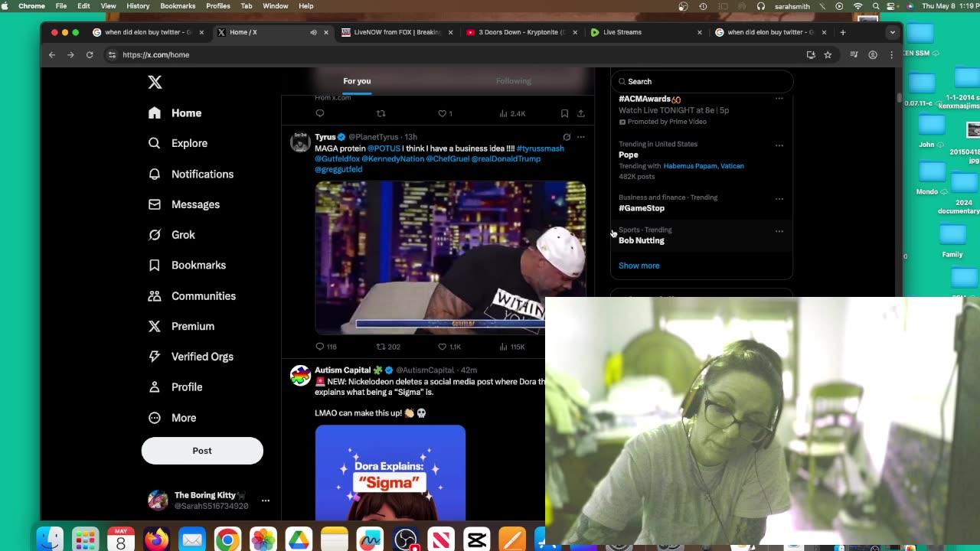Open a new Chrome tab
The image size is (980, 551).
click(x=843, y=32)
